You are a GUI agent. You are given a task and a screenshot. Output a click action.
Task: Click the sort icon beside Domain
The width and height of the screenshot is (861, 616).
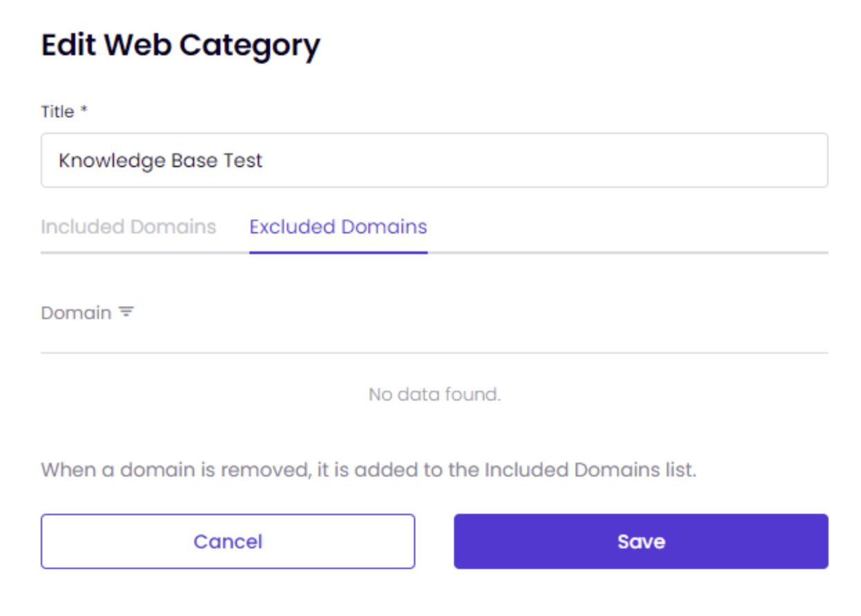click(x=126, y=312)
